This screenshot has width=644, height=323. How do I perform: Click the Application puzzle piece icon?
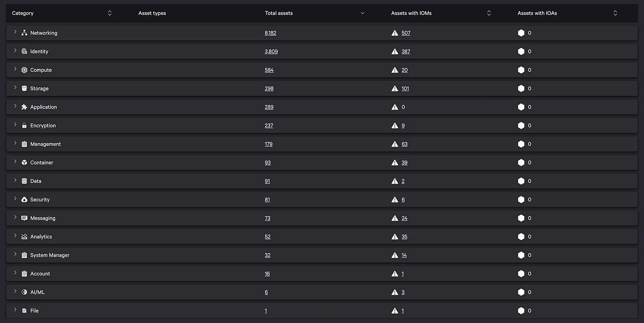[24, 107]
